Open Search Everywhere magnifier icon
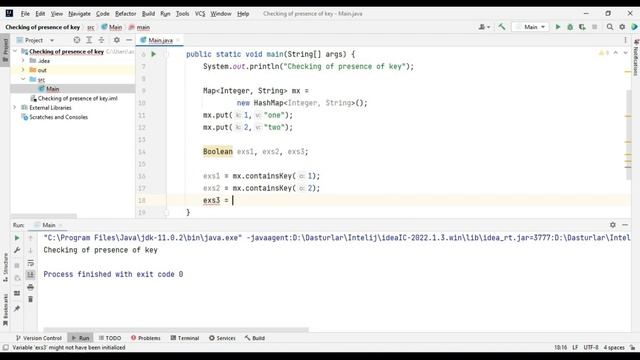The width and height of the screenshot is (640, 360). 610,27
